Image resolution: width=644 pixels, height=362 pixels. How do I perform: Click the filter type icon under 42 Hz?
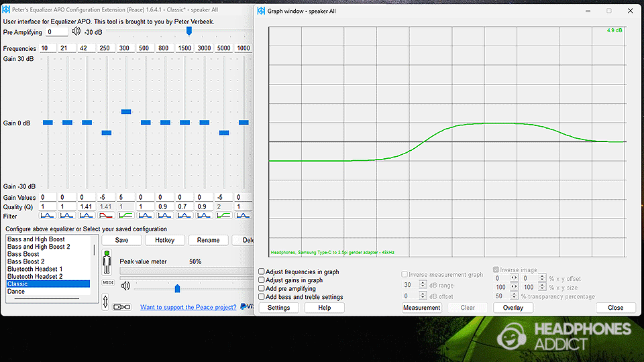(87, 216)
